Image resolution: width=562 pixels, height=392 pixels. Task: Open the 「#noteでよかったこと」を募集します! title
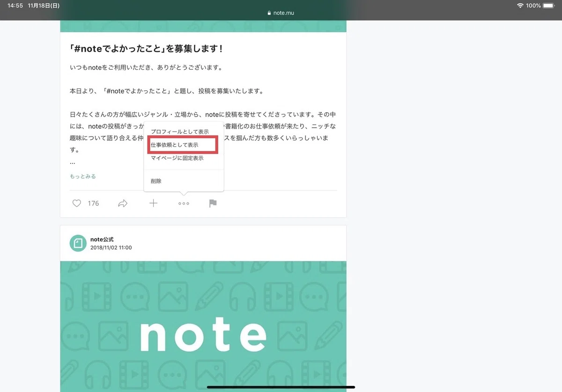click(146, 49)
